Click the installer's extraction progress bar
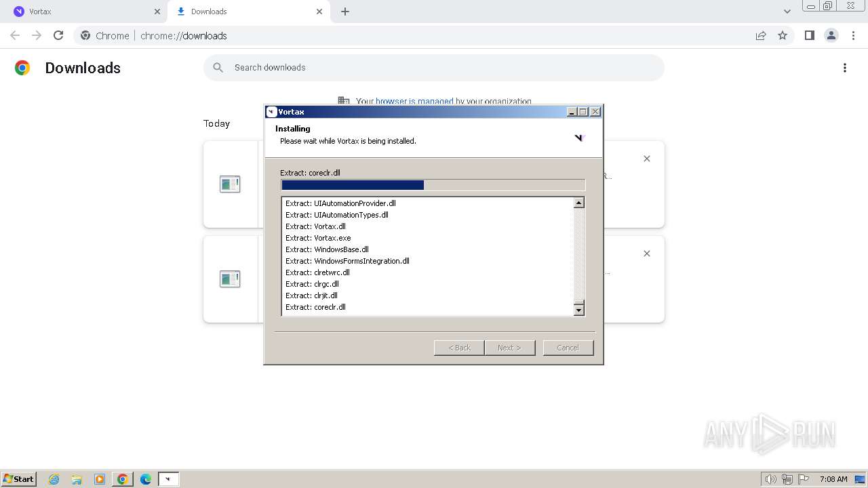This screenshot has height=488, width=868. point(433,185)
